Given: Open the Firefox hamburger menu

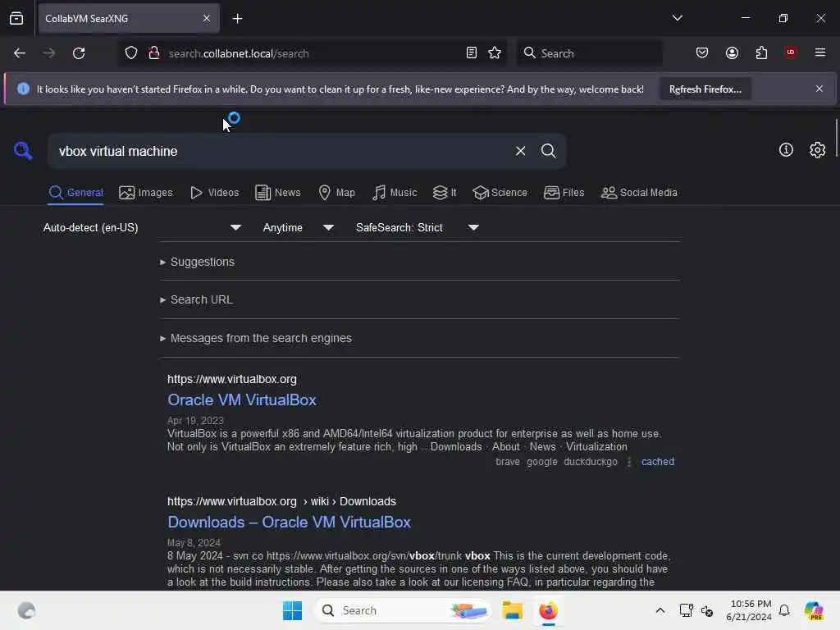Looking at the screenshot, I should tap(820, 52).
